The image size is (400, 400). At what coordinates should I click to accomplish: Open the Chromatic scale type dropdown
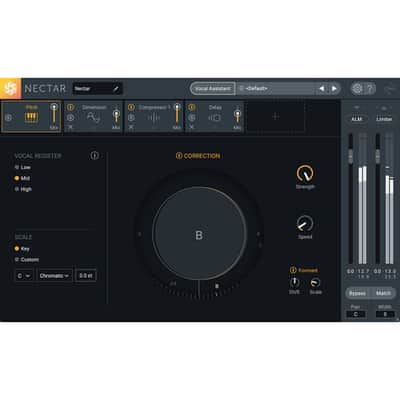point(54,276)
